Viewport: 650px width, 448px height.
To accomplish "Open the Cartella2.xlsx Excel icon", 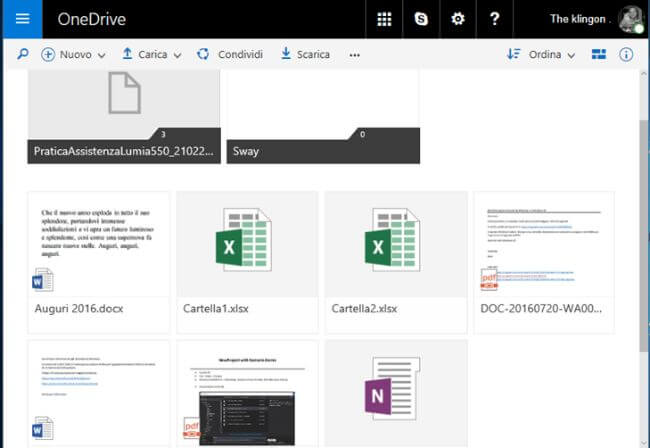I will [393, 240].
